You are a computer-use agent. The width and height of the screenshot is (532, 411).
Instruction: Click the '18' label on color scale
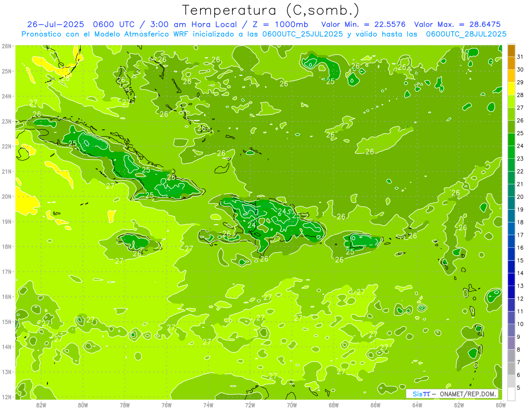(520, 223)
